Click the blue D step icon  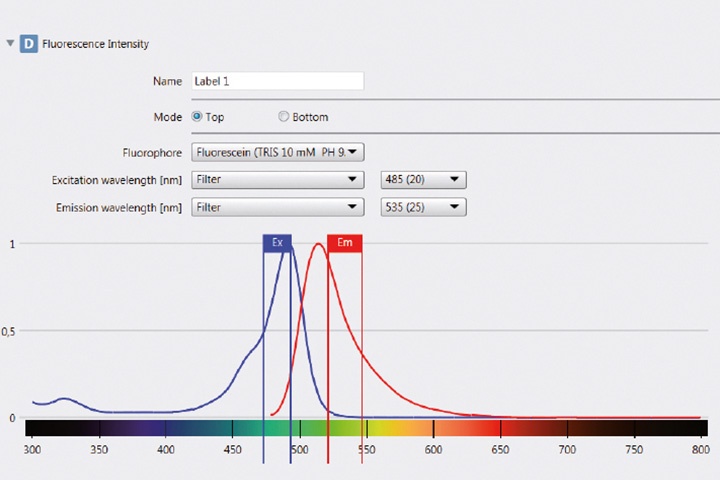coord(29,44)
